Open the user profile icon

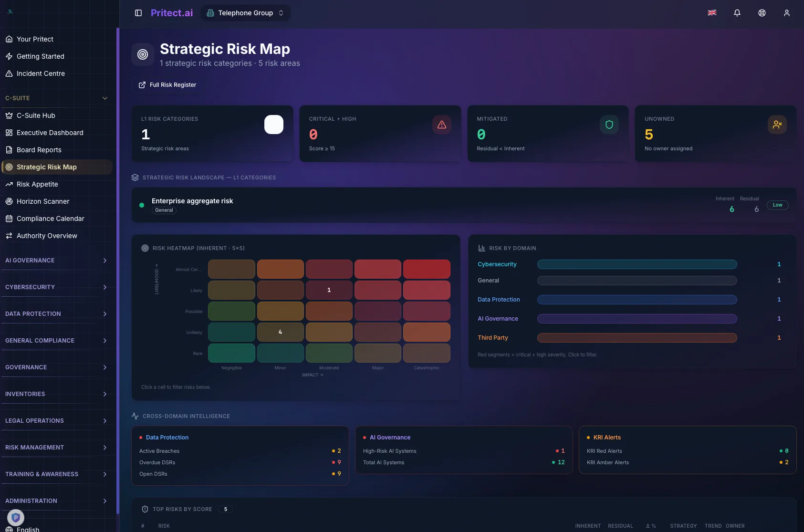(x=787, y=13)
